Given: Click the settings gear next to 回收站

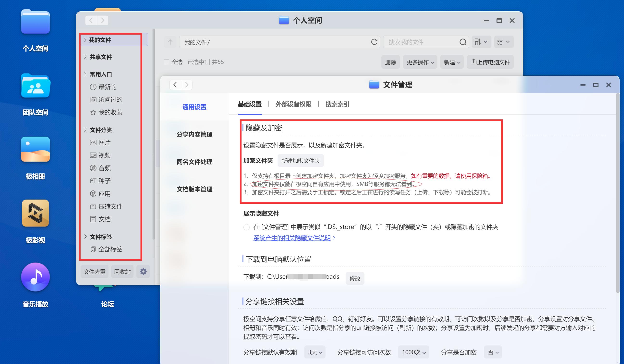Looking at the screenshot, I should point(143,271).
